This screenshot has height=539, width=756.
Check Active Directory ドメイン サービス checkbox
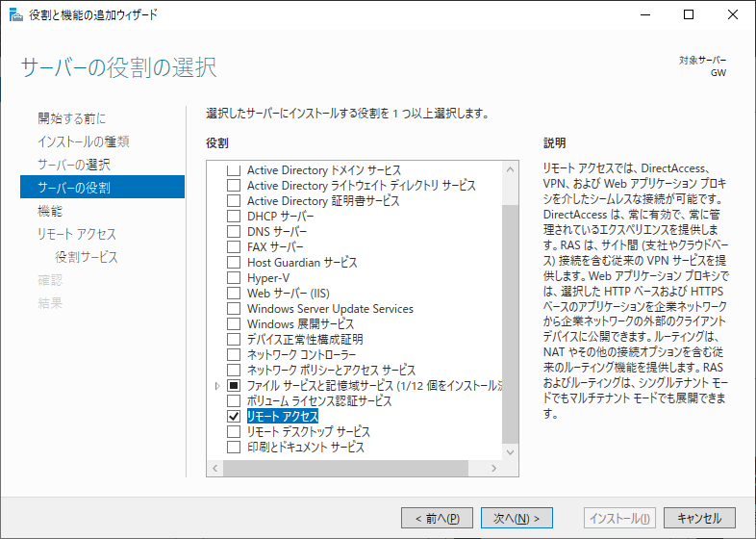pos(234,169)
